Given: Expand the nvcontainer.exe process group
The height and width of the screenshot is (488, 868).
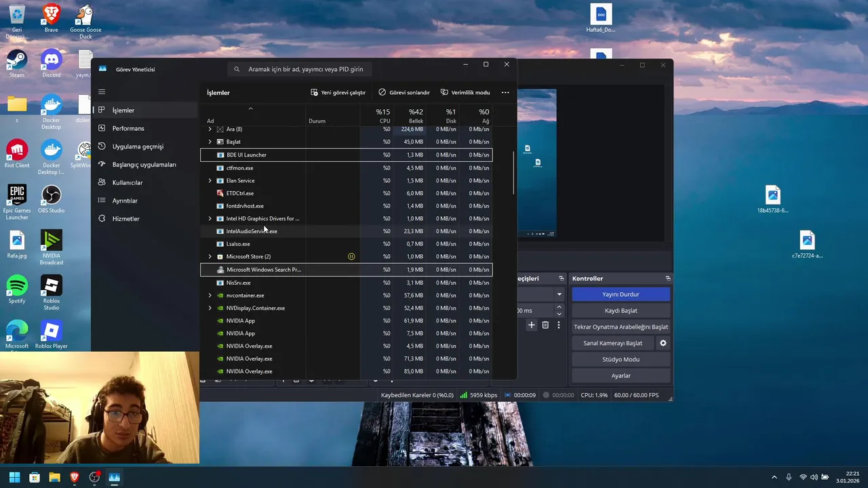Looking at the screenshot, I should coord(210,296).
